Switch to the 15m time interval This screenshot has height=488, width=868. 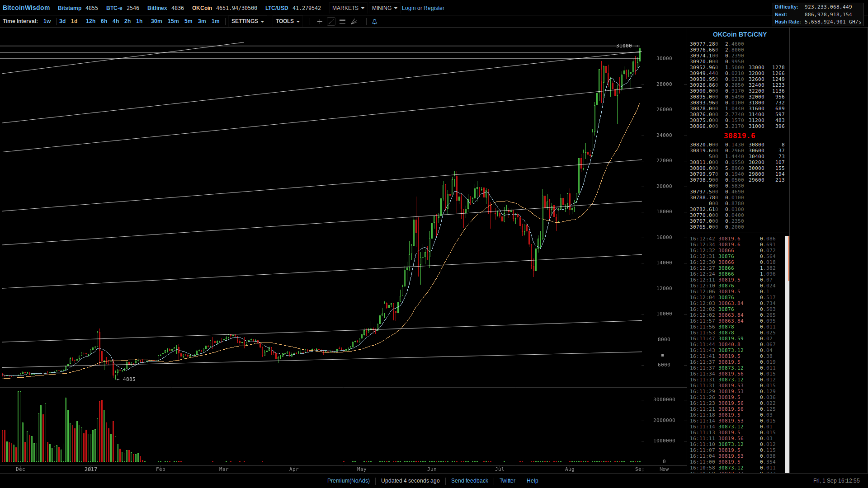(x=173, y=21)
